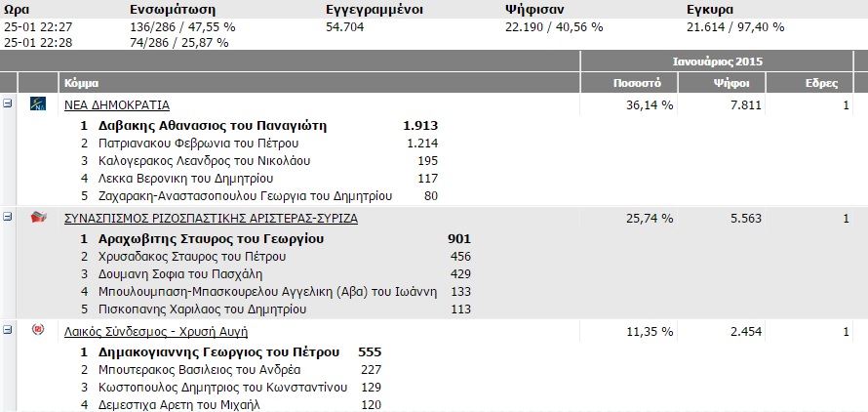Click the Ποσοστό column header
The height and width of the screenshot is (412, 868).
click(637, 83)
